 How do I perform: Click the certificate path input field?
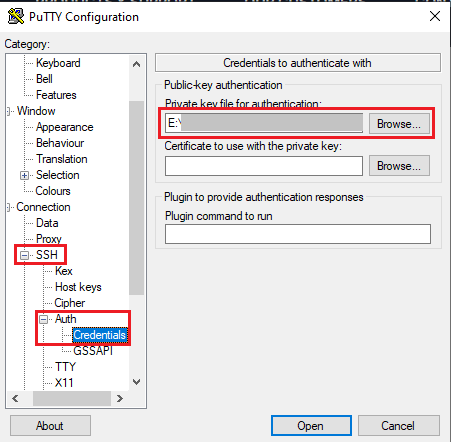[264, 166]
